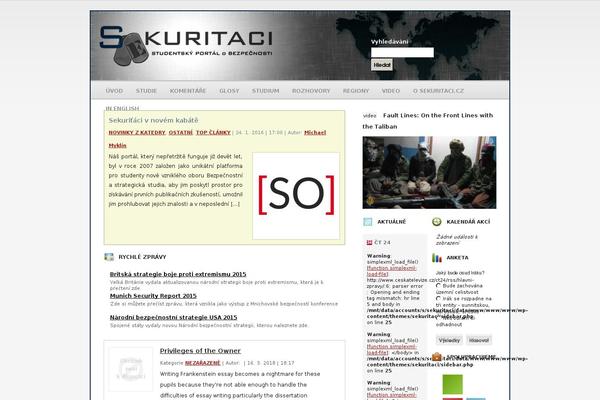Click the Aktuálně section icon
600x400 pixels.
tap(367, 222)
